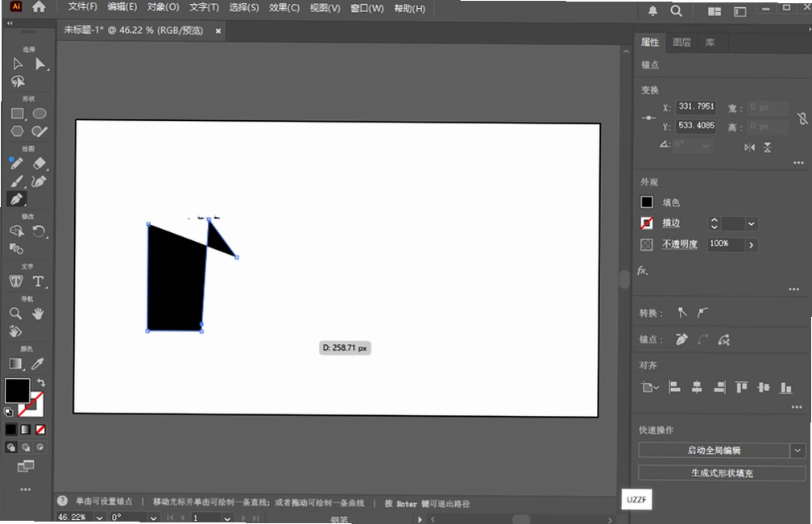Viewport: 812px width, 524px height.
Task: Swap fill and stroke colors
Action: tap(41, 383)
